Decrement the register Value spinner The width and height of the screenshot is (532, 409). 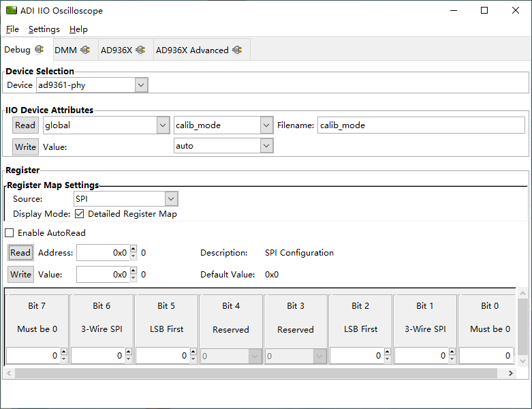pos(134,278)
